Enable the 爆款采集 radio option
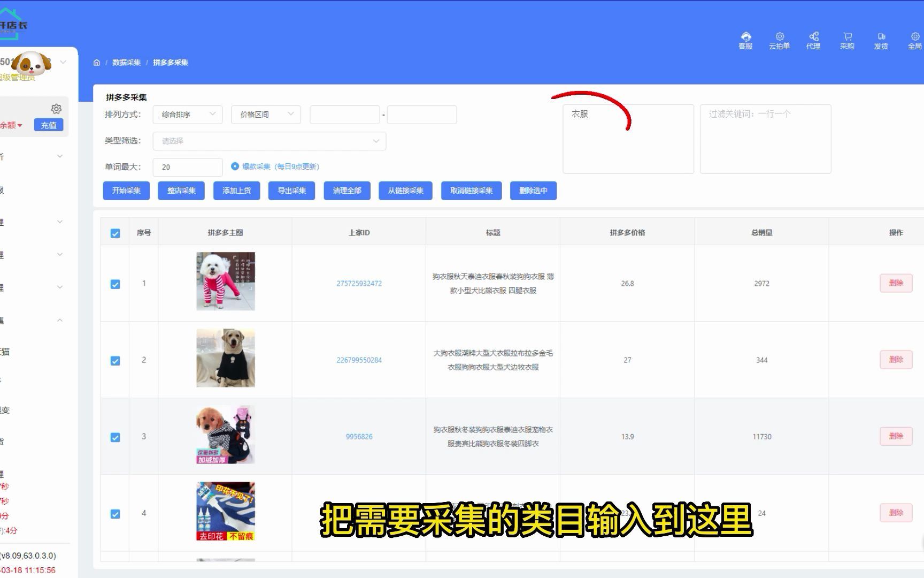This screenshot has height=578, width=924. (235, 166)
